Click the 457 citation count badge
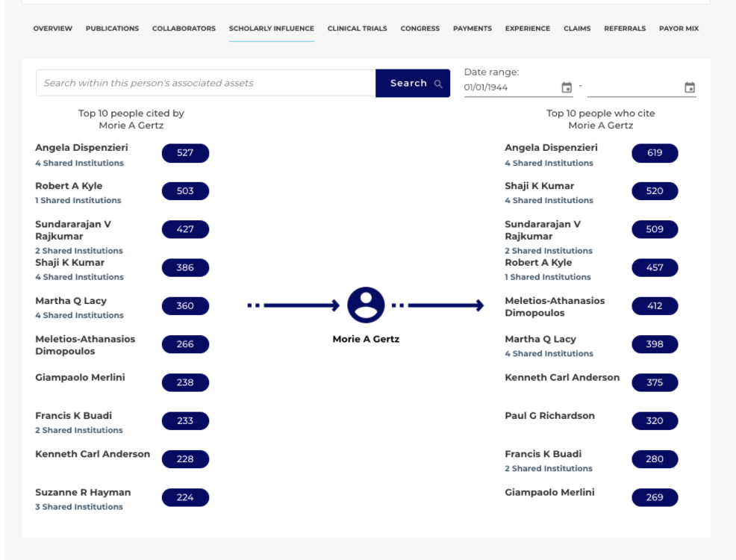 pos(655,267)
